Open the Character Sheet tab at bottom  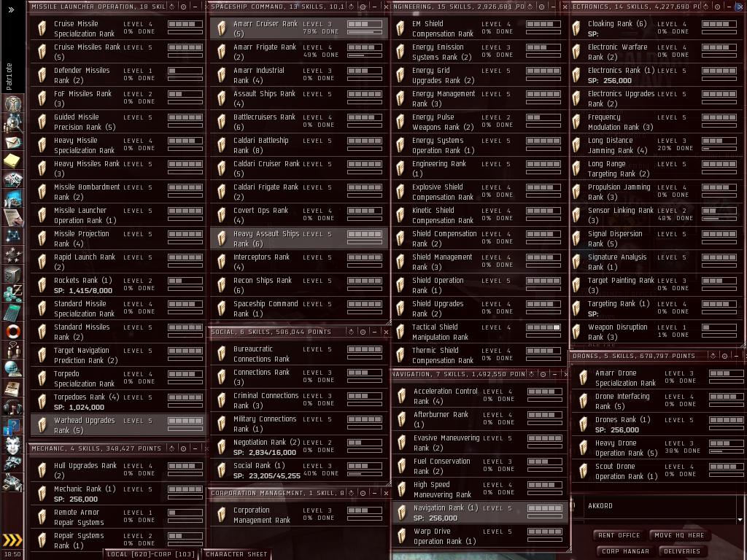[236, 554]
